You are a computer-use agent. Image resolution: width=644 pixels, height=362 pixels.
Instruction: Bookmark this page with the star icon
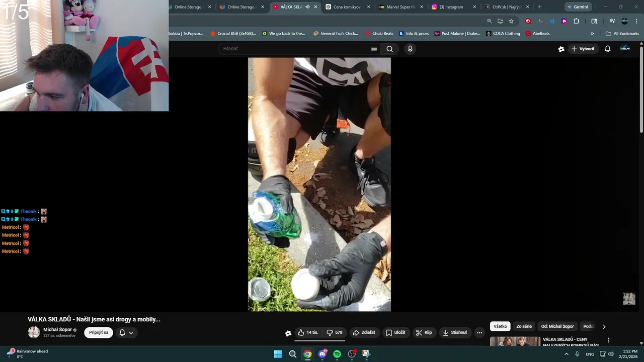511,21
